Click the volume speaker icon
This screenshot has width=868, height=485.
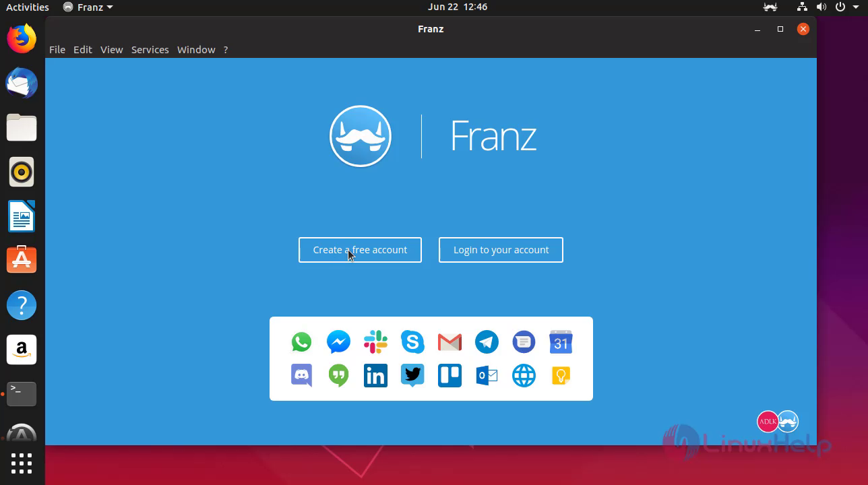821,7
